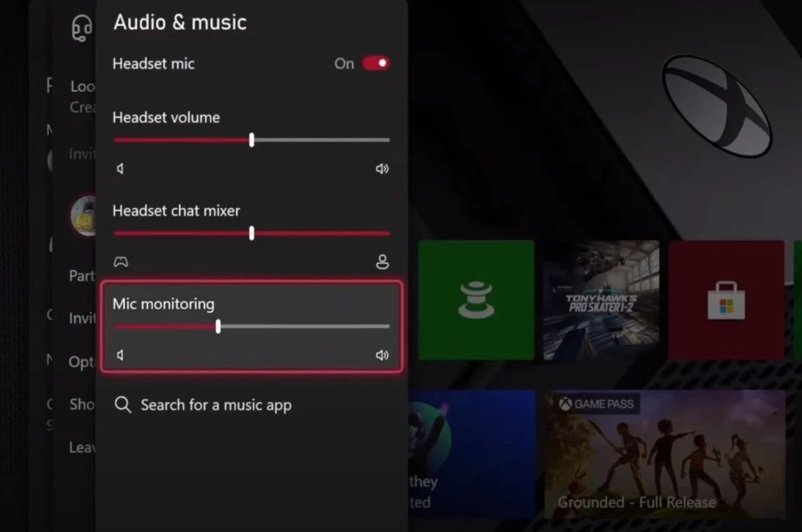
Task: Click the loud speaker icon under Mic monitoring
Action: (381, 354)
